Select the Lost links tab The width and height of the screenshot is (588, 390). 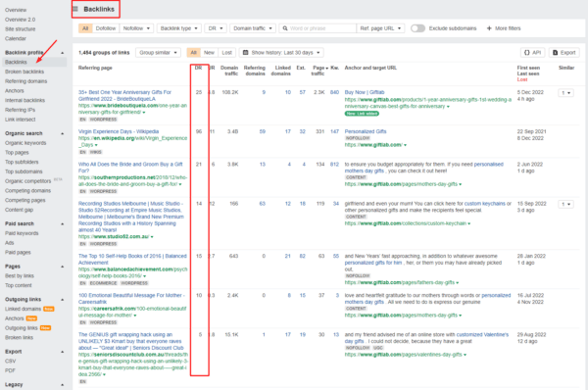(x=227, y=53)
